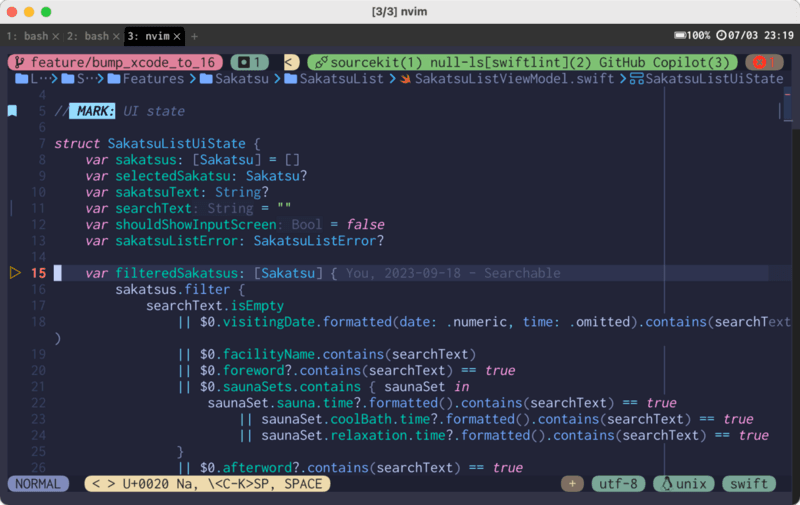
Task: Expand chevron after SakatsuList folder
Action: (x=392, y=79)
